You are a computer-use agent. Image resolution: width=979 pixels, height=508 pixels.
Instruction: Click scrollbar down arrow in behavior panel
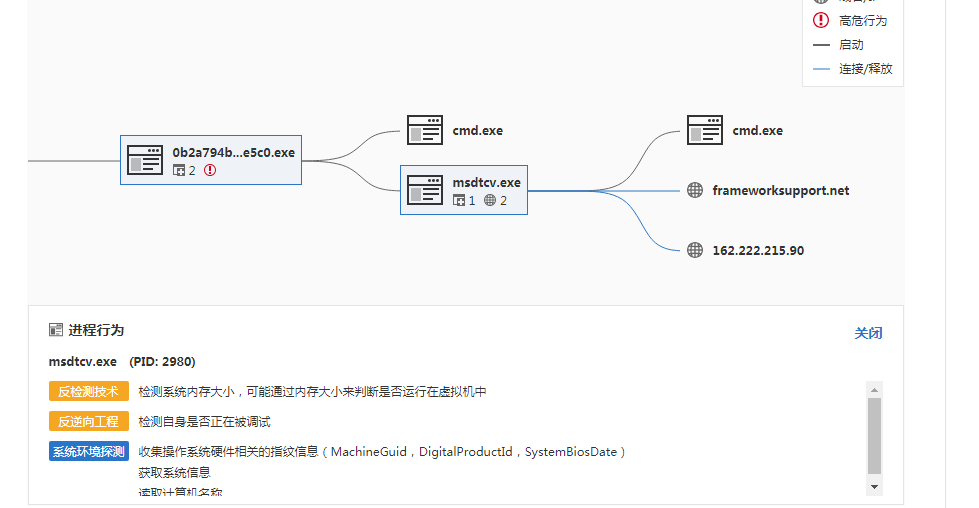click(874, 487)
